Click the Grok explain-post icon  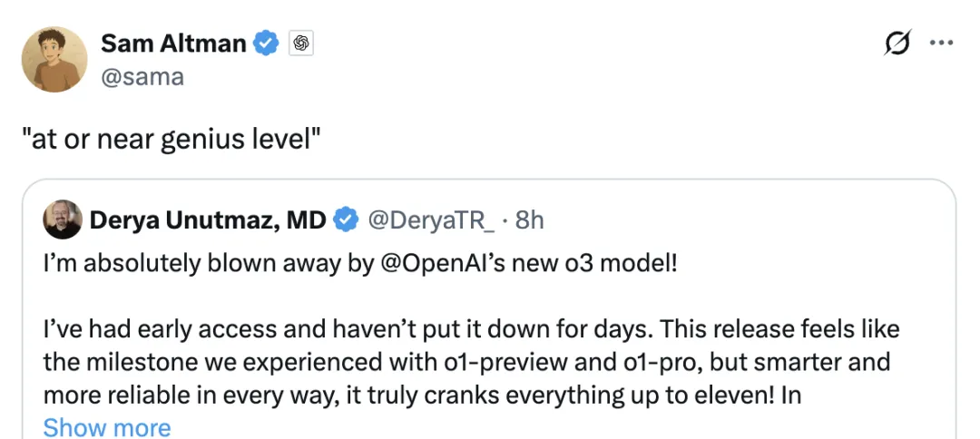click(x=897, y=43)
